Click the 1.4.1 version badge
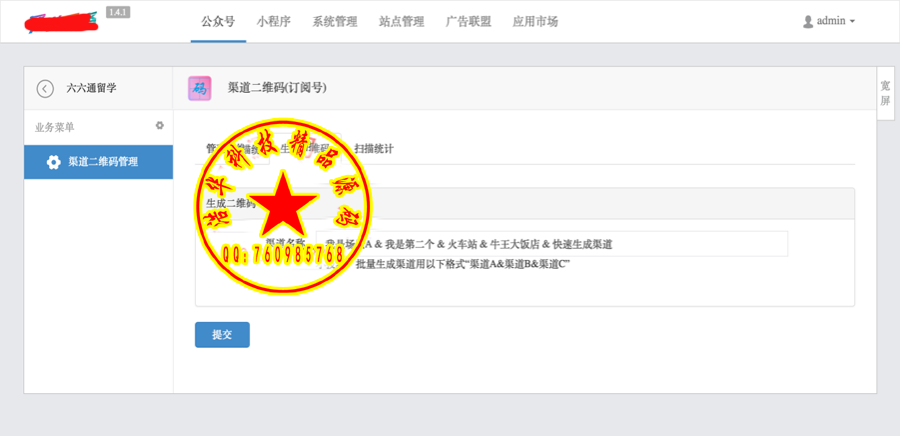Viewport: 900px width, 436px height. pyautogui.click(x=118, y=12)
